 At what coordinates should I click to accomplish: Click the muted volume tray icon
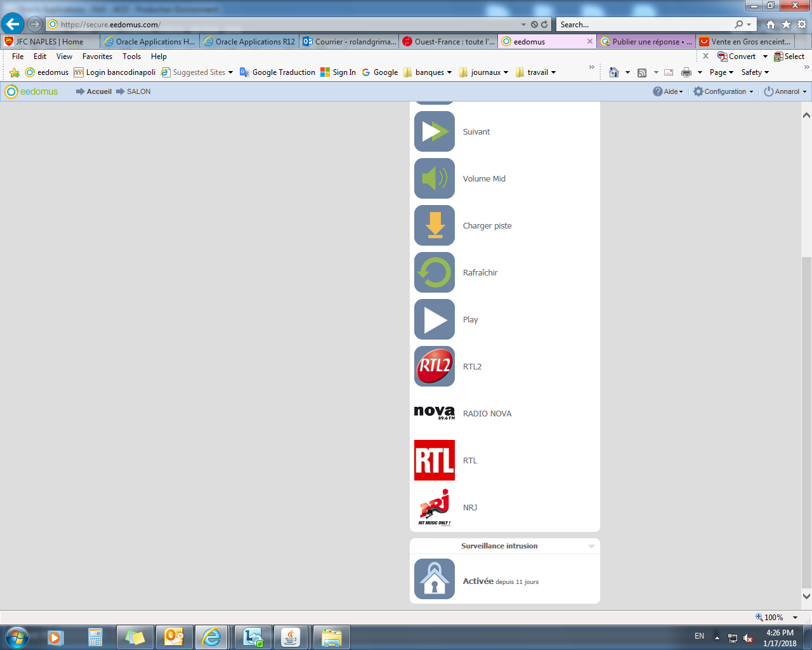click(748, 638)
